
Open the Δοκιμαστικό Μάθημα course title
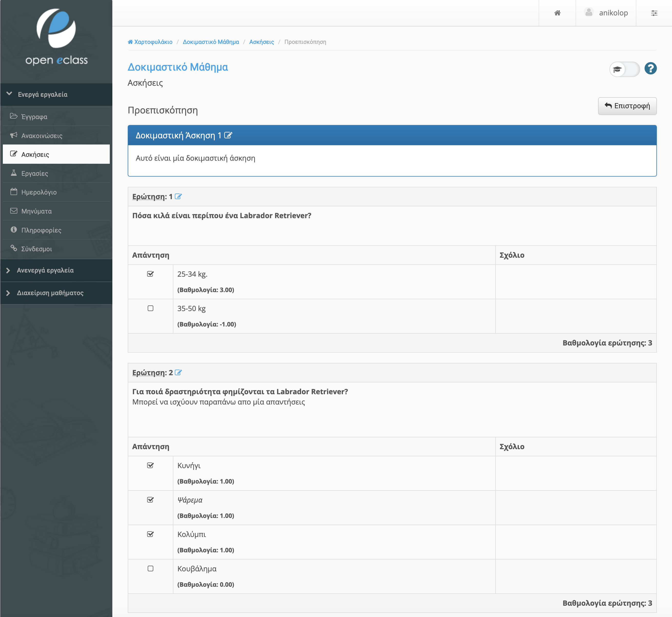coord(178,67)
